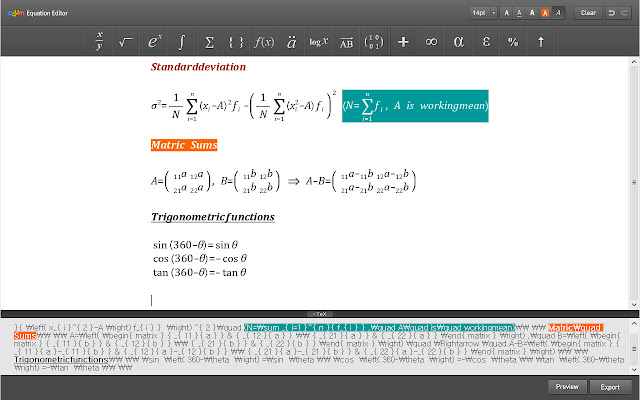
Task: Click the highlighted Matric Sums heading
Action: coord(184,145)
